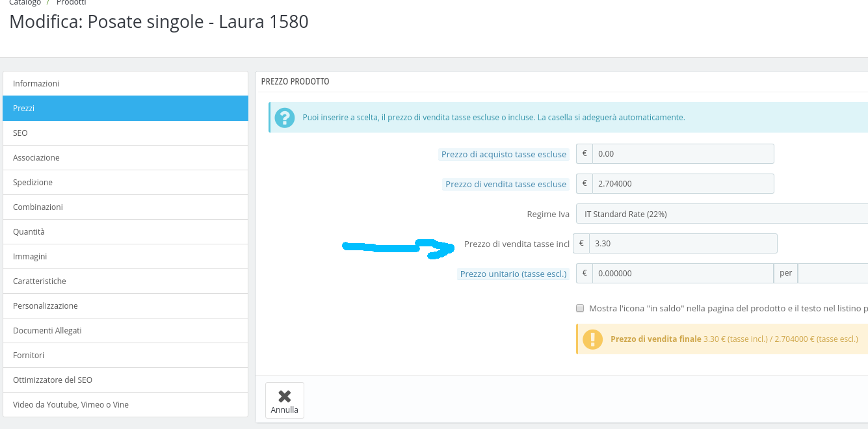This screenshot has height=429, width=868.
Task: Click the Regime Iva label
Action: coord(548,214)
